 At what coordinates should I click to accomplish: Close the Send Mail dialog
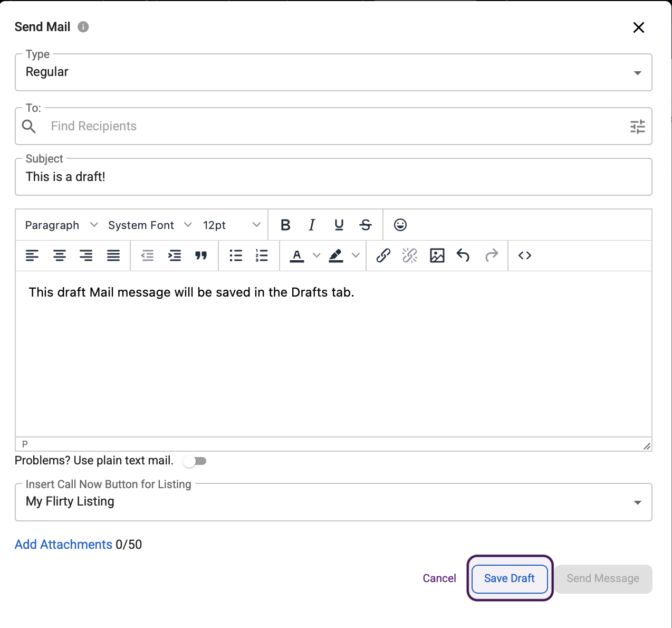click(x=638, y=27)
